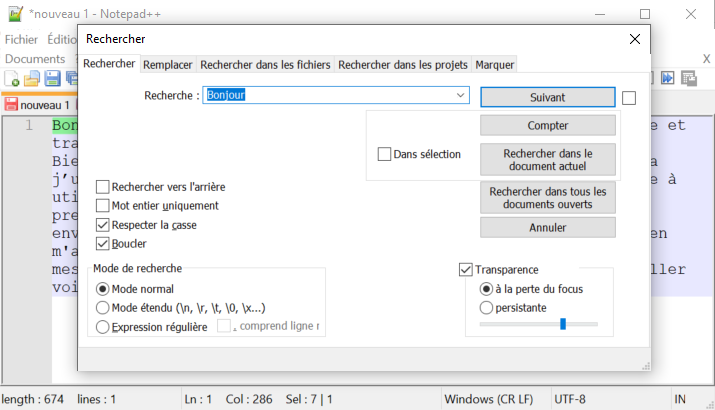This screenshot has height=410, width=715.
Task: Select the Expression régulière search mode
Action: click(x=102, y=326)
